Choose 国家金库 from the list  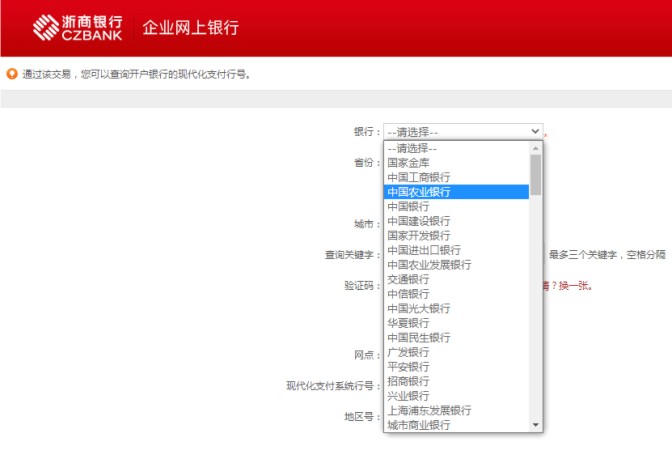tap(456, 163)
